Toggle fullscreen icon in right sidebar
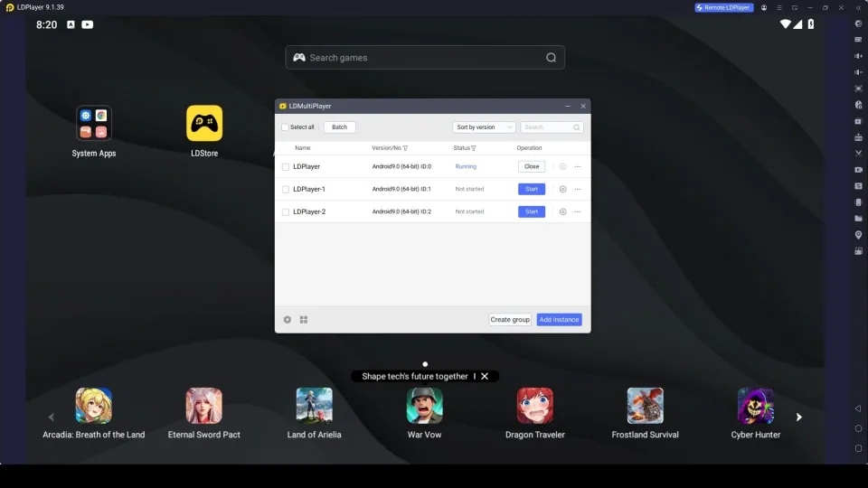The width and height of the screenshot is (868, 488). [858, 89]
